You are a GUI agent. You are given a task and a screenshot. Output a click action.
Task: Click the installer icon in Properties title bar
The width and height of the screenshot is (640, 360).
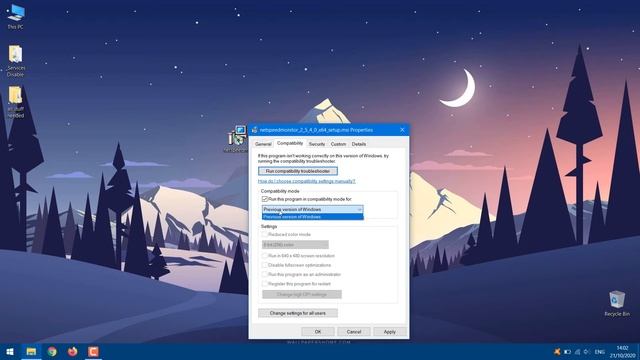255,130
